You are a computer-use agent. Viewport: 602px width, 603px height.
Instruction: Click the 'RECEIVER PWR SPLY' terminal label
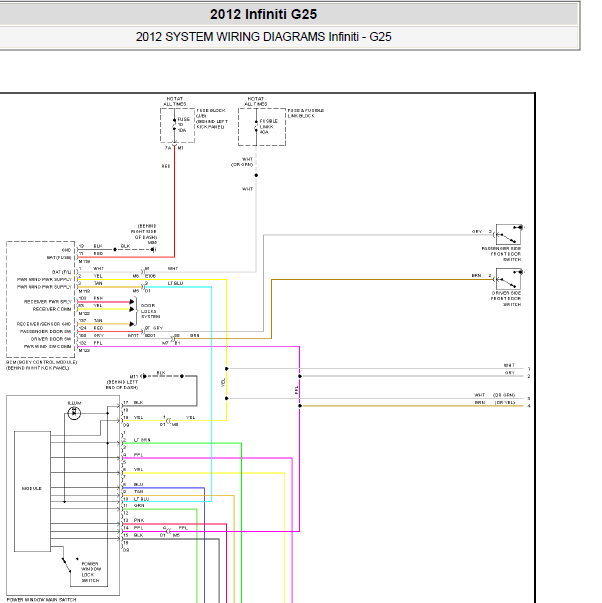pos(48,302)
